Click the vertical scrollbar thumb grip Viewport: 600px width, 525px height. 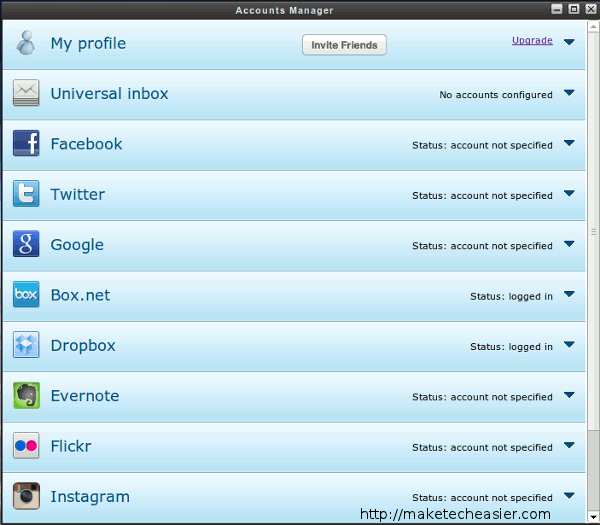593,232
